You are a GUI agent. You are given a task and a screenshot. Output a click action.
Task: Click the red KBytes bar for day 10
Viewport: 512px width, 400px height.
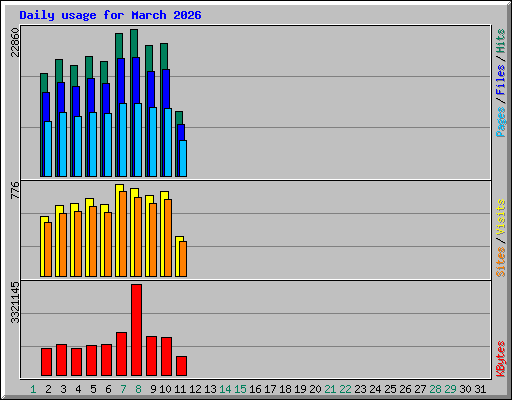pyautogui.click(x=166, y=357)
